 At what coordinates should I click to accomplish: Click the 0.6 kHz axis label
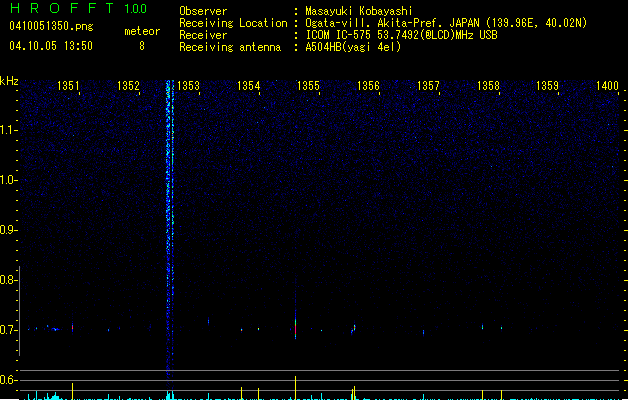point(8,380)
